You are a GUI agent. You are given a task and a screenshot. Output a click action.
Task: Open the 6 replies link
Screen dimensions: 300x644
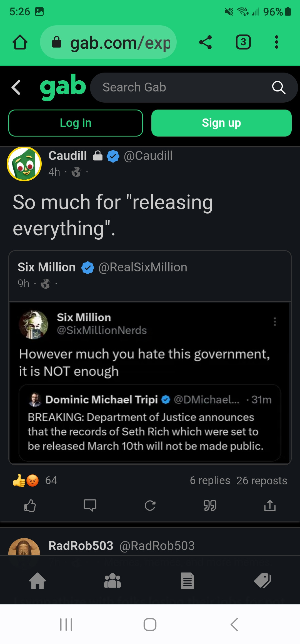pos(210,480)
